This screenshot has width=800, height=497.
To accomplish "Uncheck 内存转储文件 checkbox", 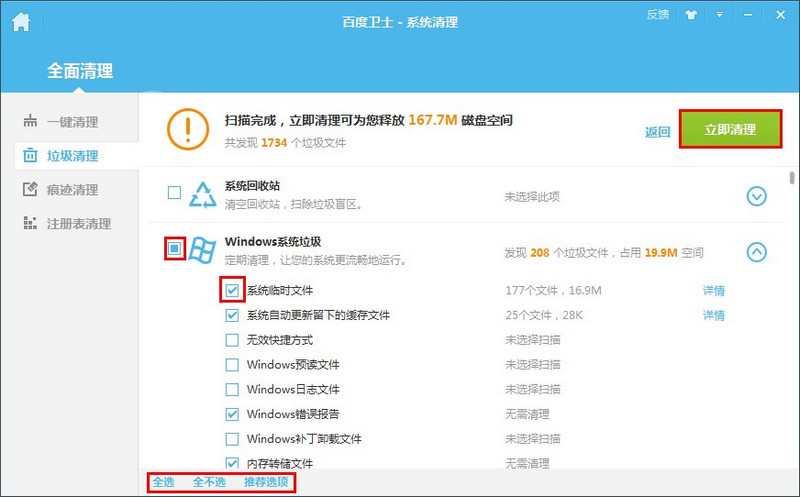I will coord(232,463).
